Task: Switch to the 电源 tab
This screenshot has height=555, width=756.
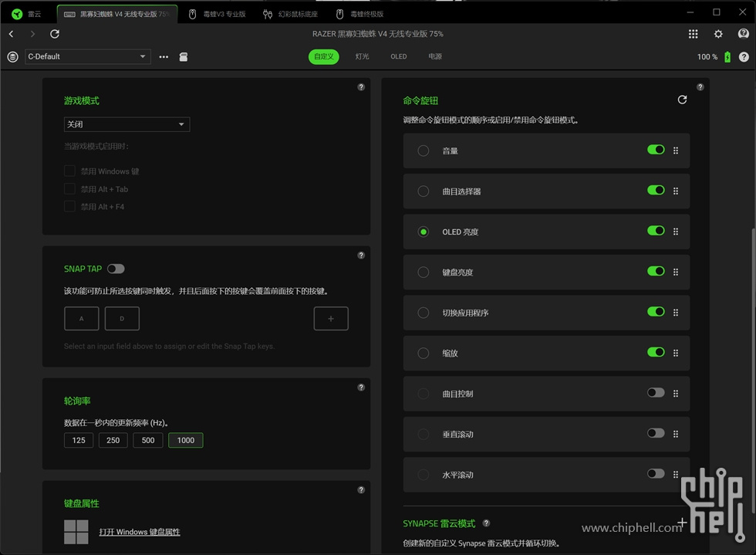Action: pyautogui.click(x=435, y=56)
